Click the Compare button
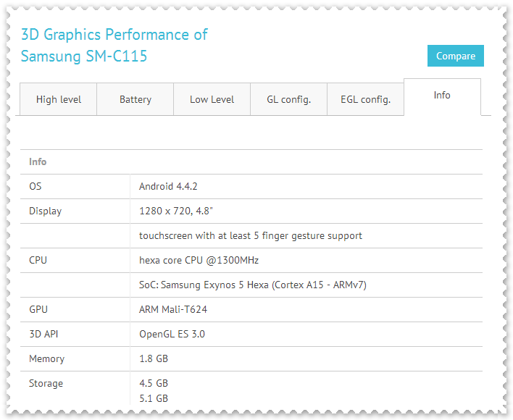This screenshot has height=420, width=513. tap(456, 56)
